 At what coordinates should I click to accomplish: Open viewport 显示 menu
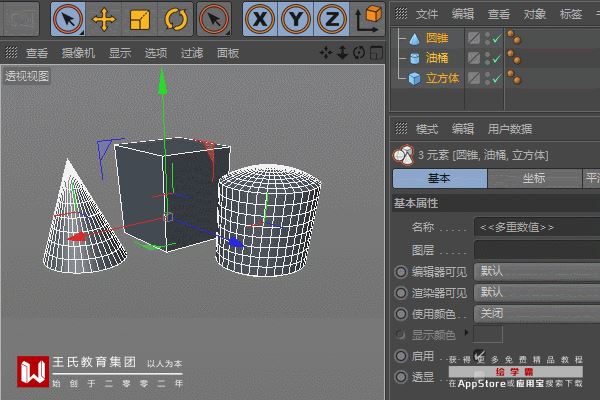tap(120, 53)
